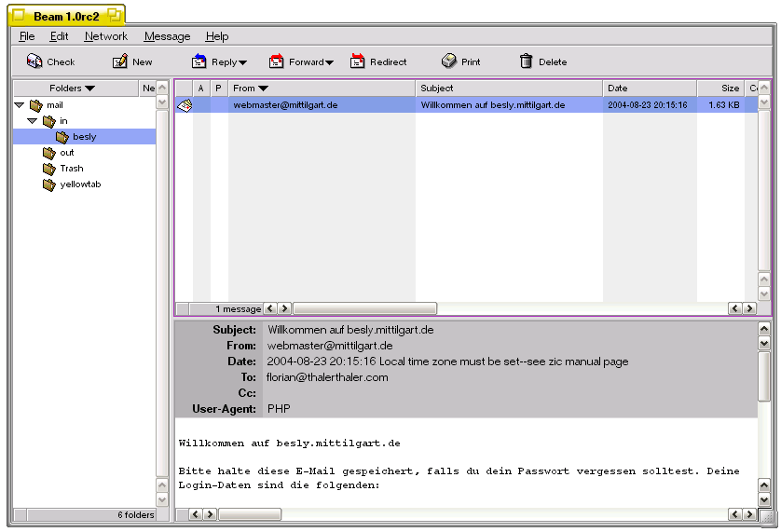The image size is (781, 532).
Task: Select the out folder
Action: pos(66,153)
